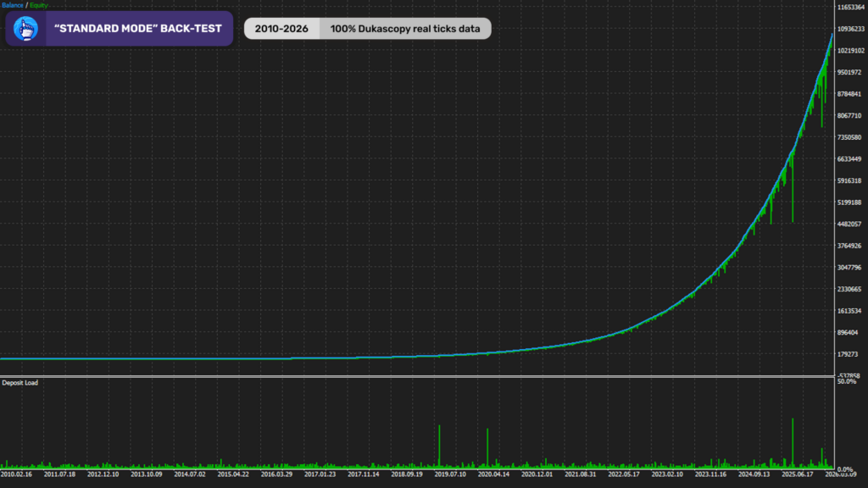
Task: Click the 2023.11.16 date label
Action: coord(711,474)
